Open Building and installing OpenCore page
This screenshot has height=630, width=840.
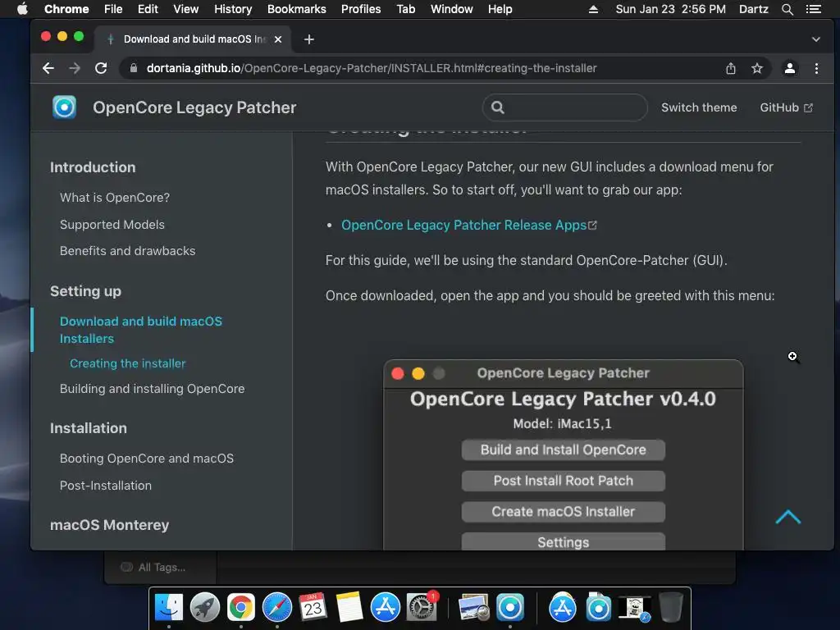click(x=152, y=388)
